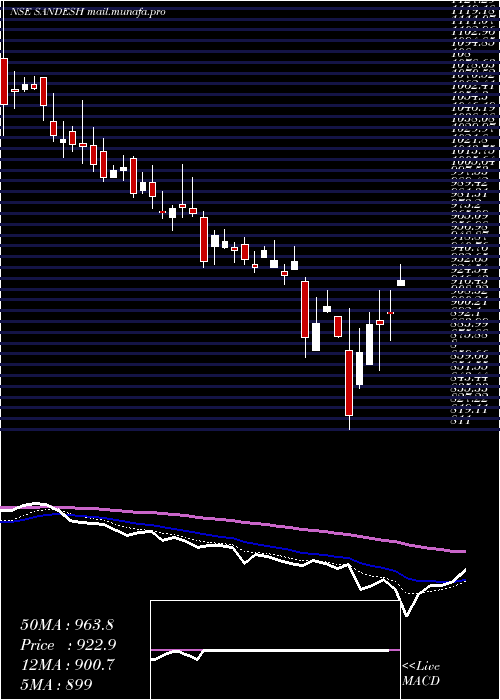Select the Price : 922.9 readout
Screen dimensions: 500x700
68,645
